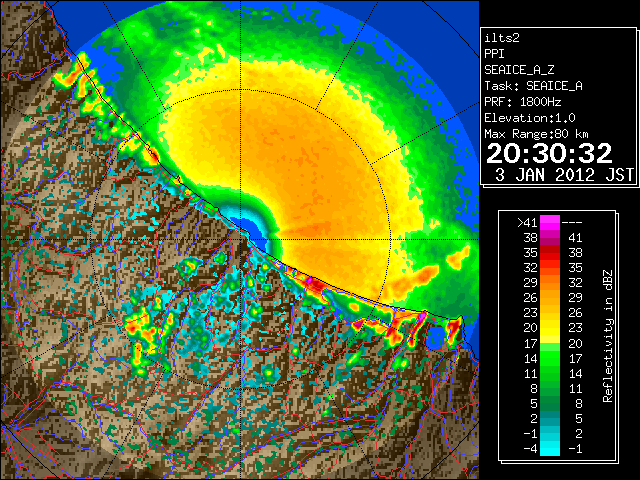Click the magenta >41 legend swatch
Image resolution: width=640 pixels, height=480 pixels.
point(550,223)
